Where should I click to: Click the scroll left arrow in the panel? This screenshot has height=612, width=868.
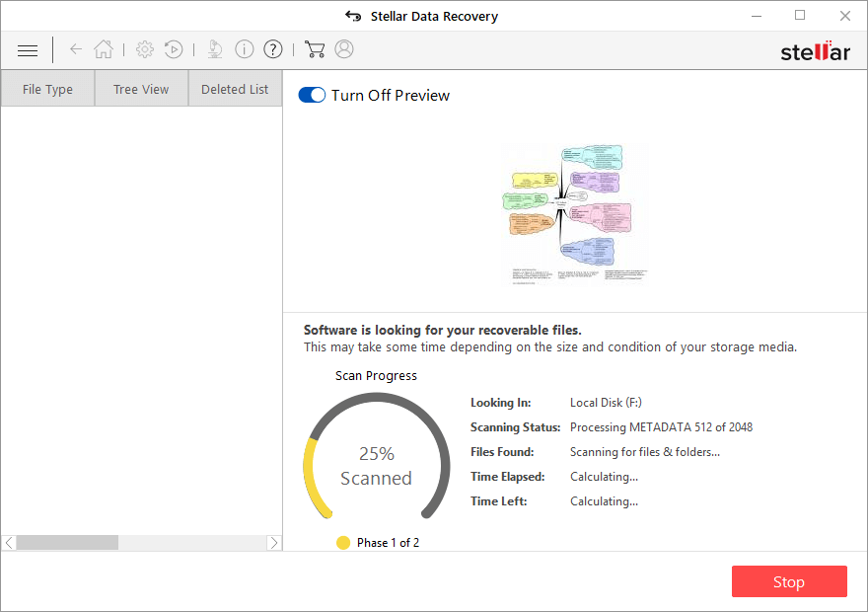click(9, 543)
